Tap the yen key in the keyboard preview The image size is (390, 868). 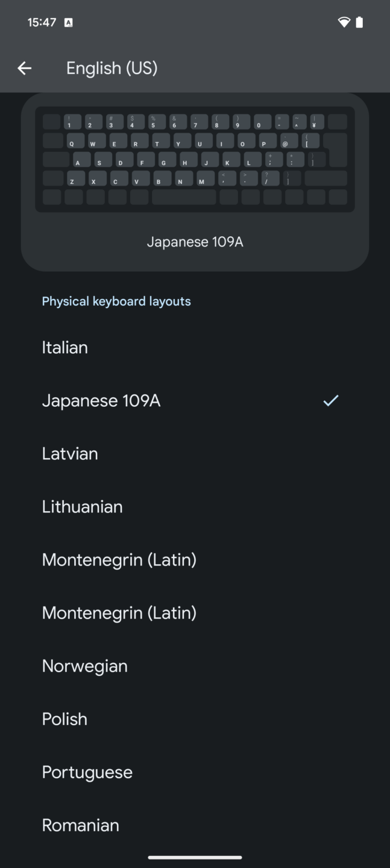pyautogui.click(x=315, y=123)
